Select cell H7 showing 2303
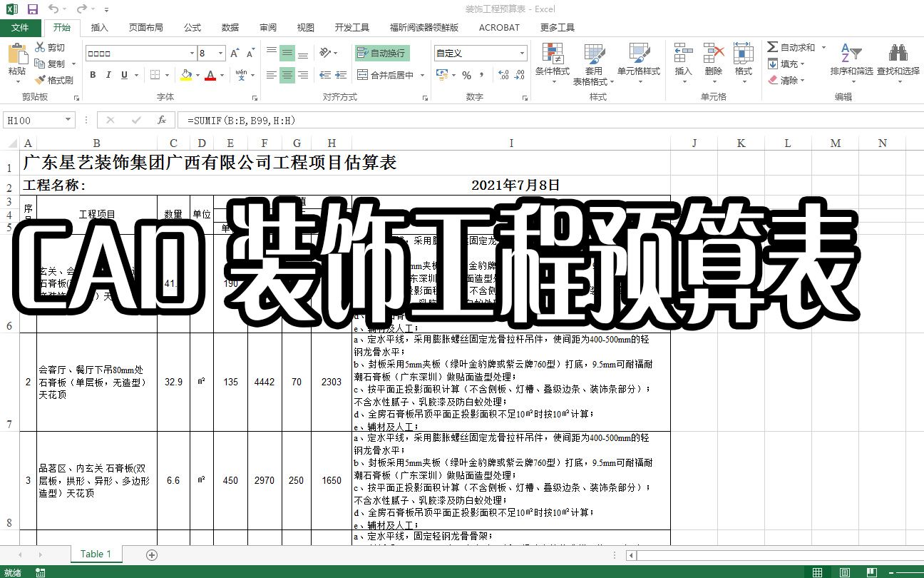This screenshot has width=924, height=578. click(332, 382)
